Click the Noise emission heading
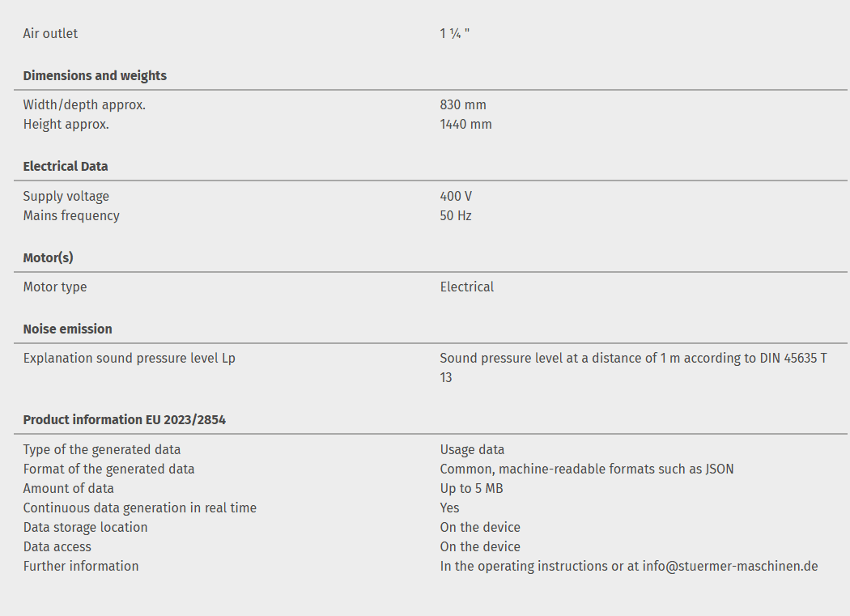 (67, 329)
